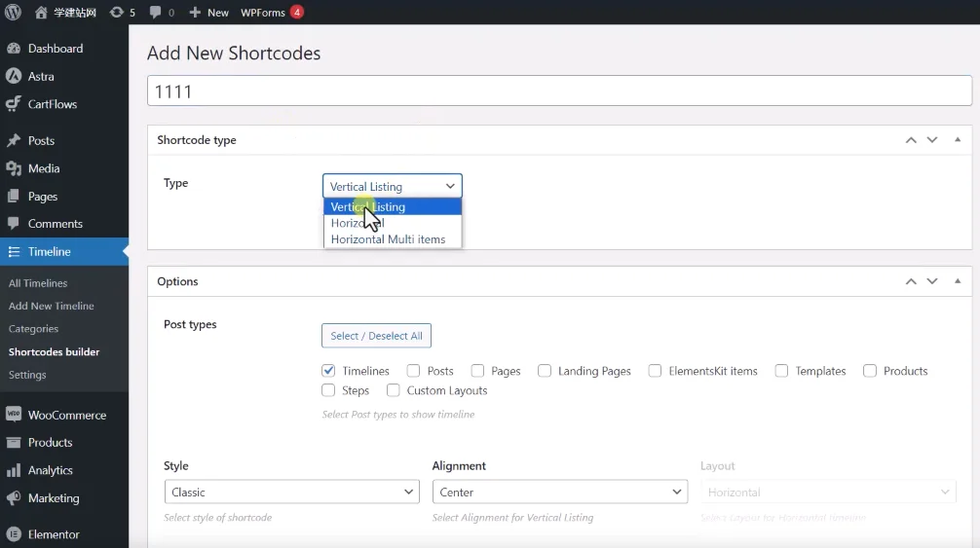Collapse the Shortcode type panel toggle arrow
The image size is (980, 548).
[958, 140]
